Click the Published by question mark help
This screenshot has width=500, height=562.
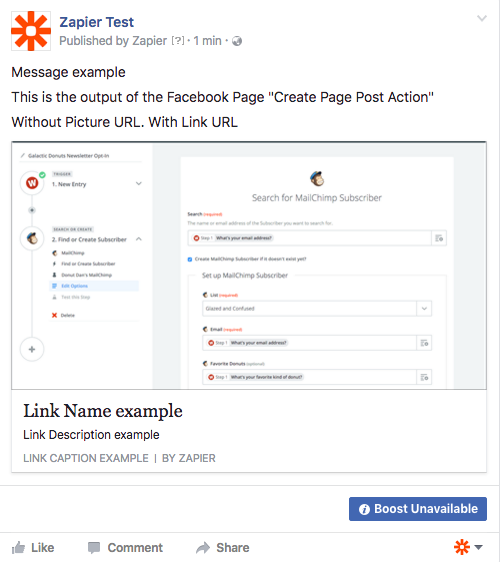(177, 41)
